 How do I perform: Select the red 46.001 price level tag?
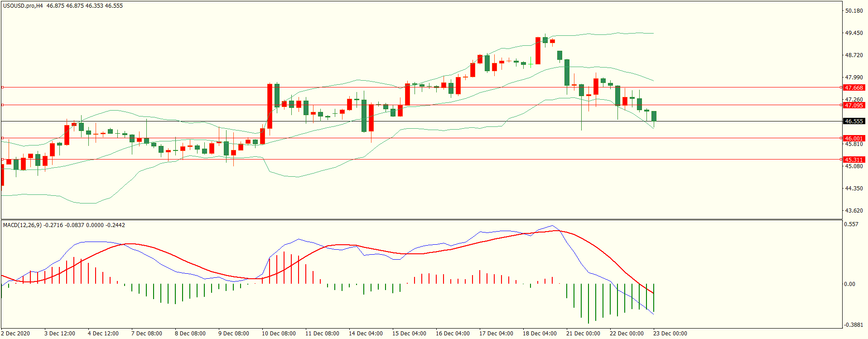854,138
